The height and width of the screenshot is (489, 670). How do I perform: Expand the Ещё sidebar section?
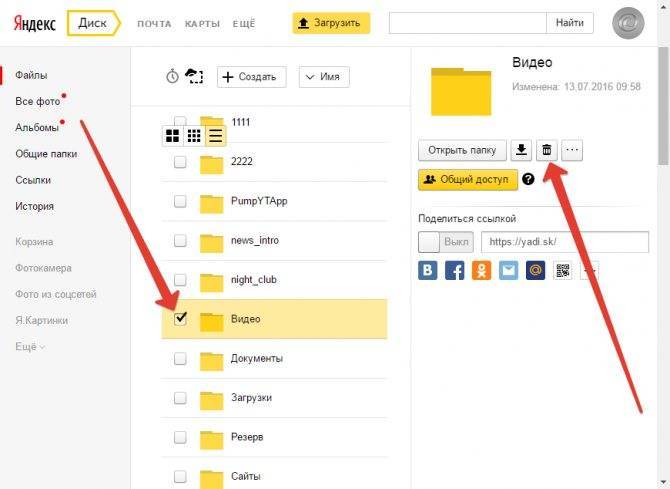coord(30,347)
